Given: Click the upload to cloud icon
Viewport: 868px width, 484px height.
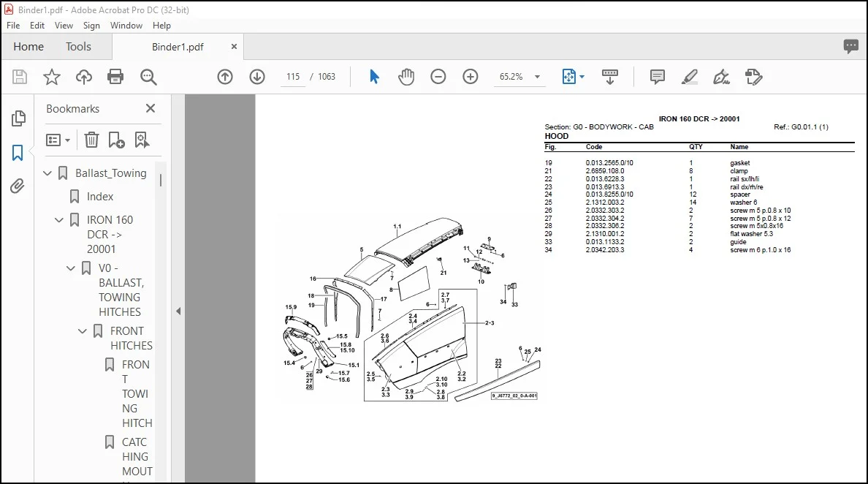Looking at the screenshot, I should [83, 77].
